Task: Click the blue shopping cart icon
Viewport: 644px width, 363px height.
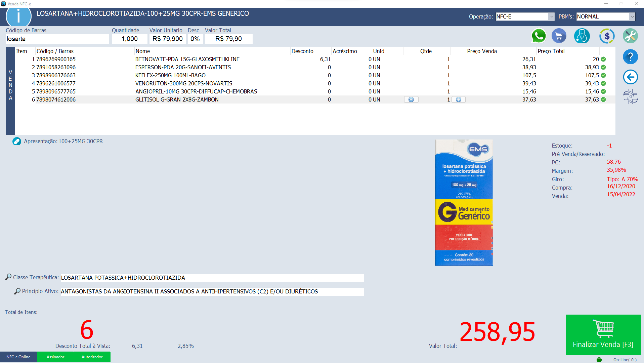Action: tap(559, 36)
